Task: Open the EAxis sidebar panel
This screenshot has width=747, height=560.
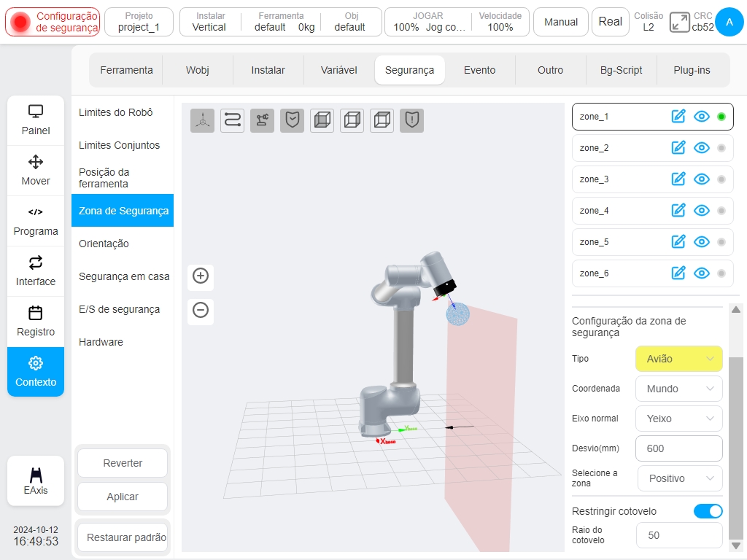Action: [36, 481]
